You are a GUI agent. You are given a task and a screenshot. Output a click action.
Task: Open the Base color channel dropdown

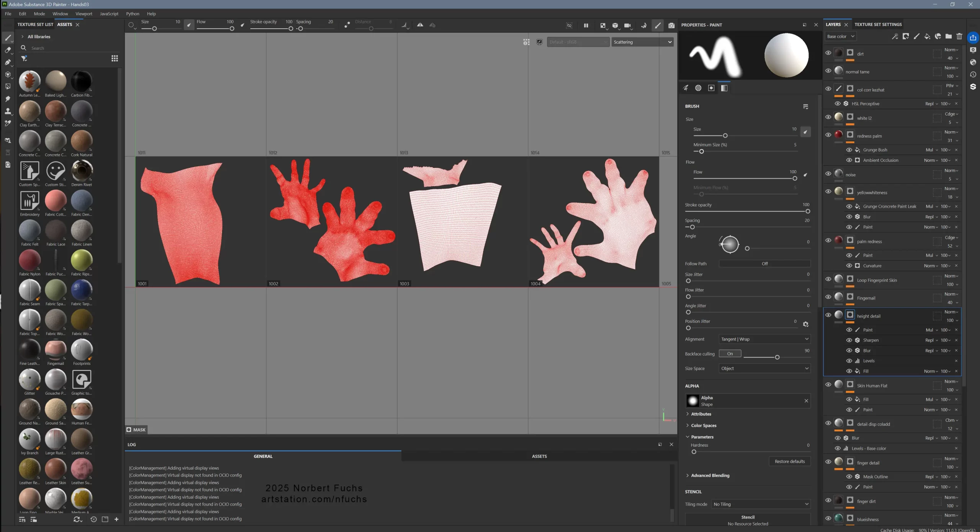point(841,36)
